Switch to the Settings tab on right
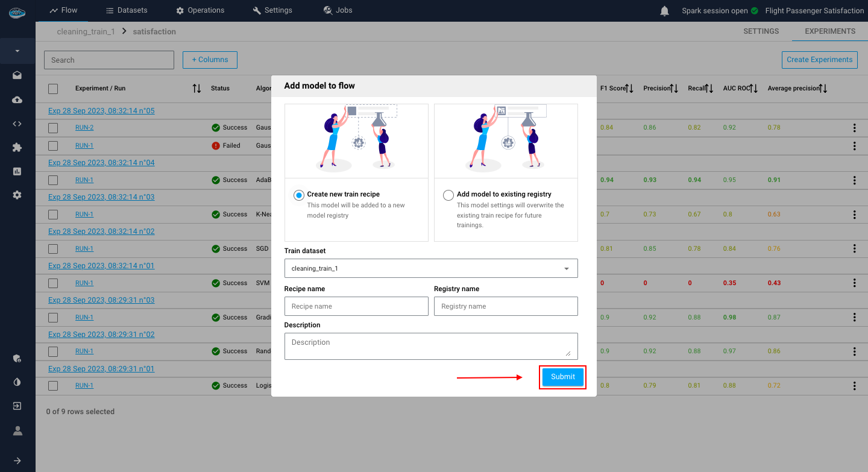This screenshot has height=472, width=868. (x=761, y=31)
